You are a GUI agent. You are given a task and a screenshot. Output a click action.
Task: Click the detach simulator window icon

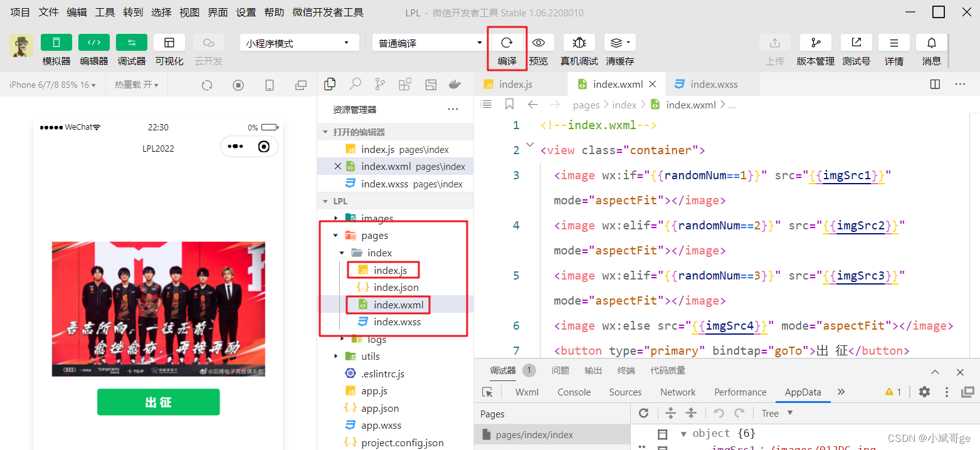point(301,85)
